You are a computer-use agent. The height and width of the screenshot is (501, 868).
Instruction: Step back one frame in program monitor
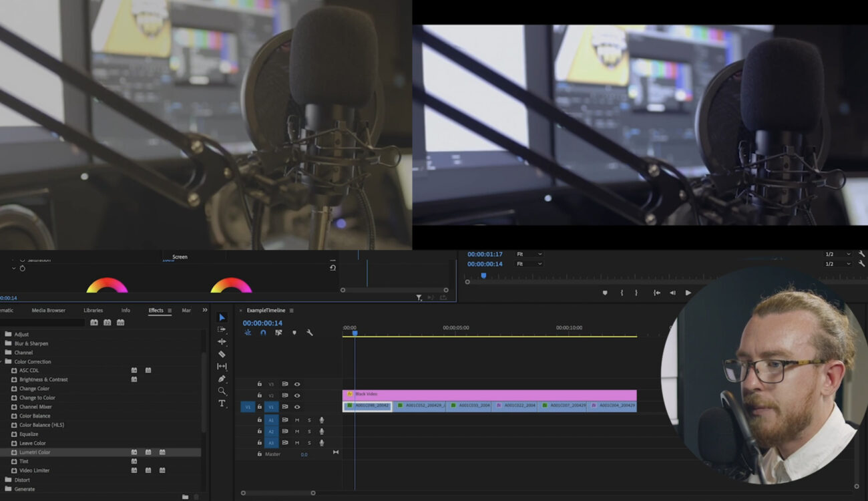point(672,293)
